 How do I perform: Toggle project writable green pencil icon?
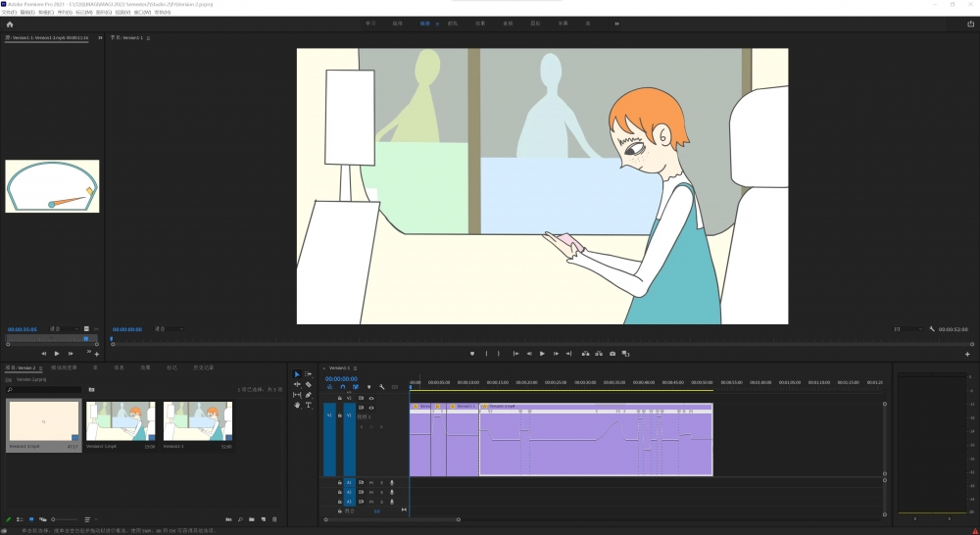(x=8, y=519)
